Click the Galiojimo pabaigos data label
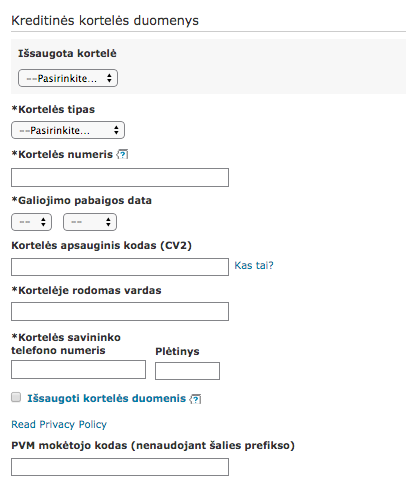This screenshot has width=415, height=495. point(82,200)
